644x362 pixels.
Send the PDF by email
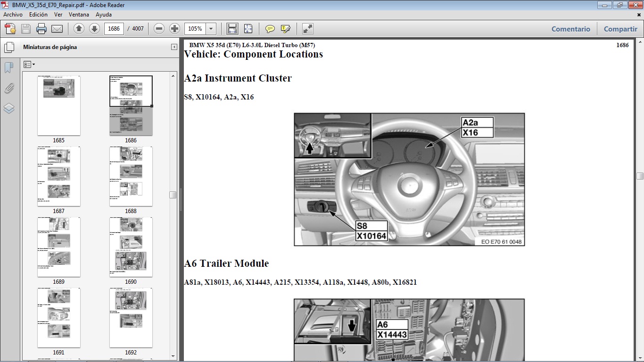tap(57, 29)
